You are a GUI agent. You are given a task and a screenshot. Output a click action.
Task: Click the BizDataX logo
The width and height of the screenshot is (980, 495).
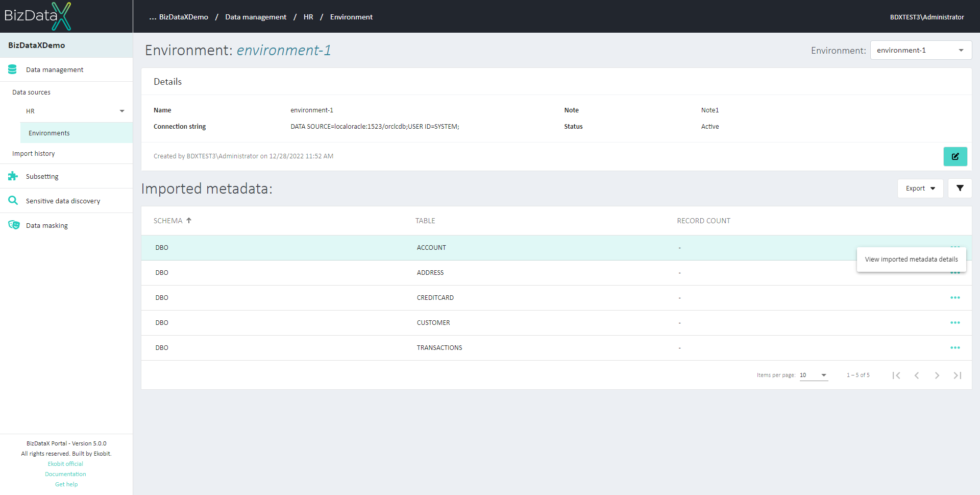point(37,16)
